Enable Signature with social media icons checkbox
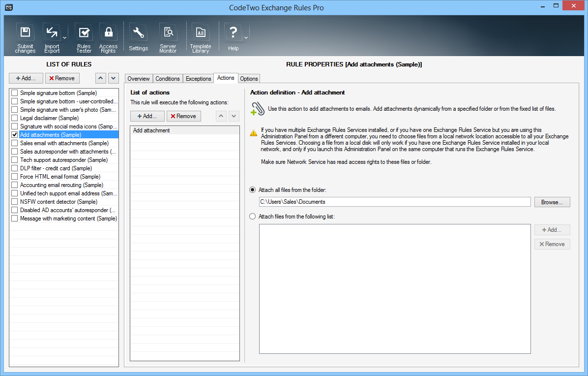The image size is (588, 376). tap(15, 126)
